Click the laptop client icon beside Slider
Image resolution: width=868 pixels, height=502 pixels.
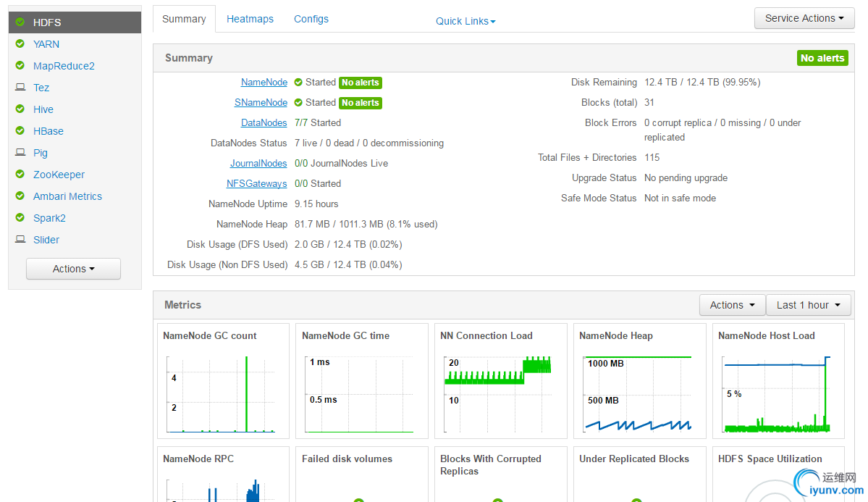point(20,239)
